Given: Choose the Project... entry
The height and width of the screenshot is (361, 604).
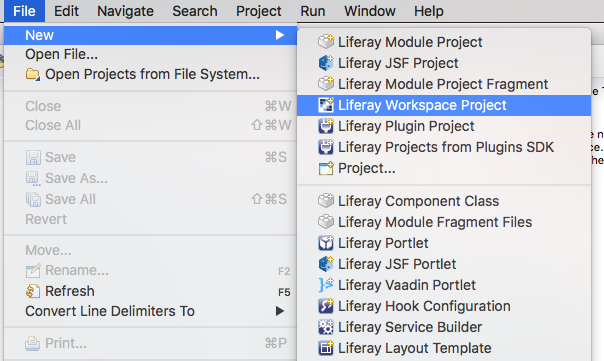Looking at the screenshot, I should 444,168.
